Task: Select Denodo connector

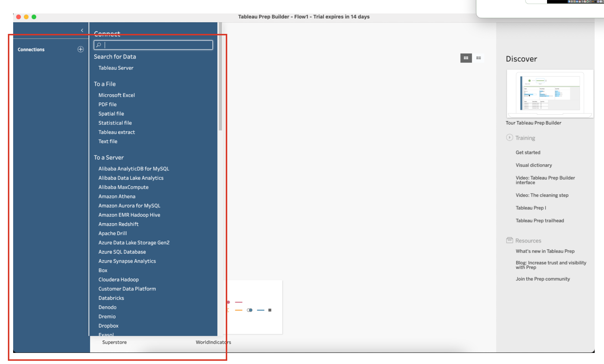Action: [x=107, y=307]
